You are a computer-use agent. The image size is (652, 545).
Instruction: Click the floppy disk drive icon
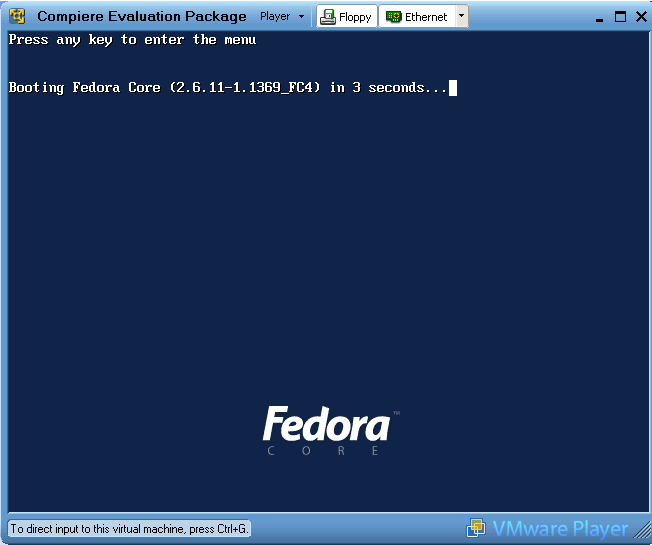coord(328,17)
